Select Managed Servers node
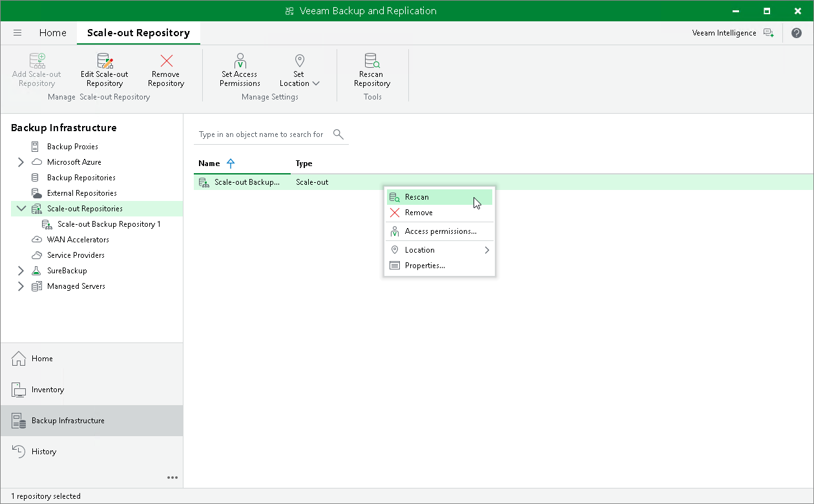Viewport: 814px width, 504px height. click(76, 286)
